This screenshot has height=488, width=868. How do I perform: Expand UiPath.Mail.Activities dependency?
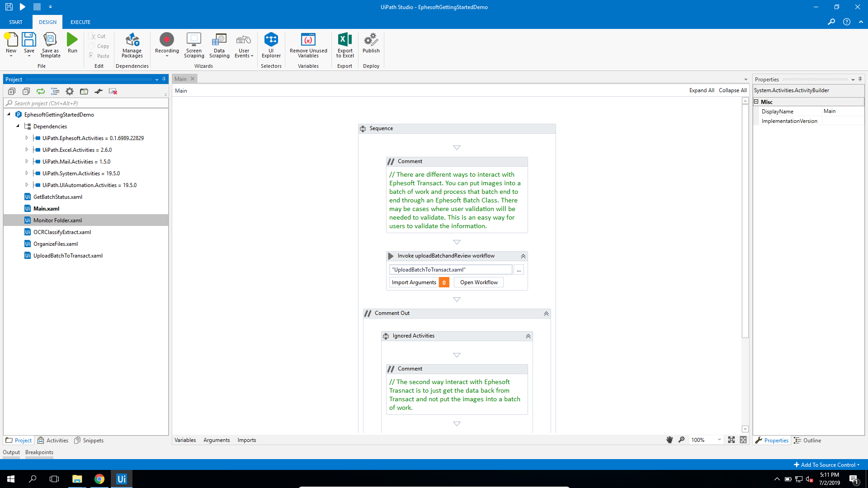coord(27,161)
